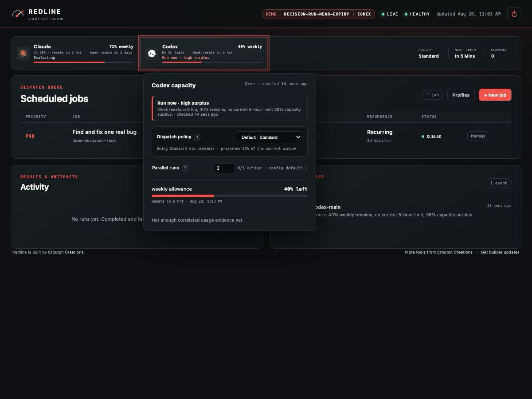Click Run now · high surplus popup heading
Screen dimensions: 532x399
point(183,103)
